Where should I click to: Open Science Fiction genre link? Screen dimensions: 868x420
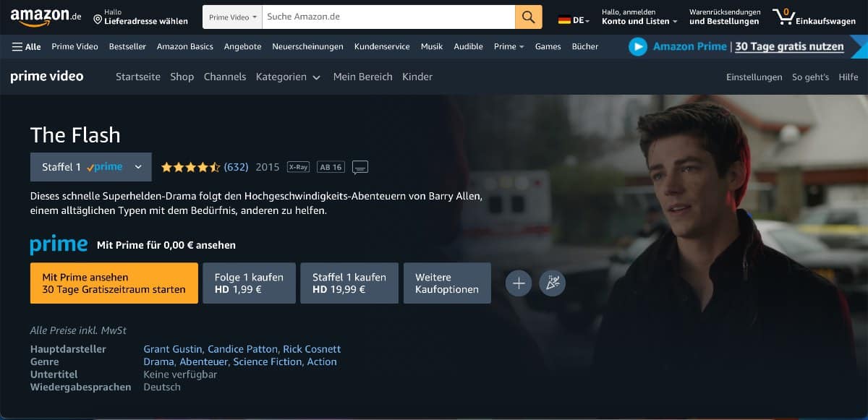click(267, 362)
